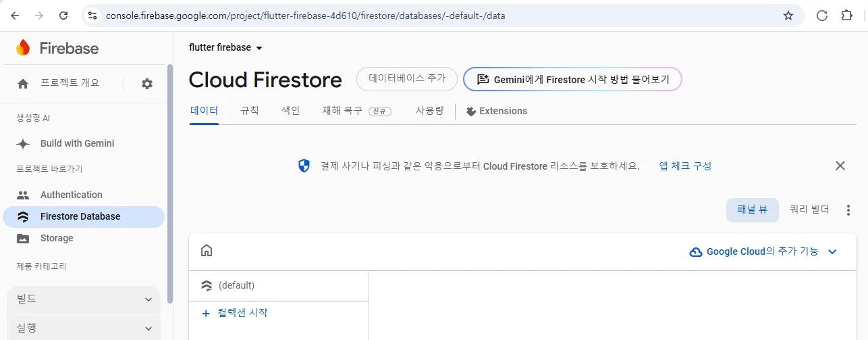Switch to the 규칙 tab
868x340 pixels.
point(249,111)
